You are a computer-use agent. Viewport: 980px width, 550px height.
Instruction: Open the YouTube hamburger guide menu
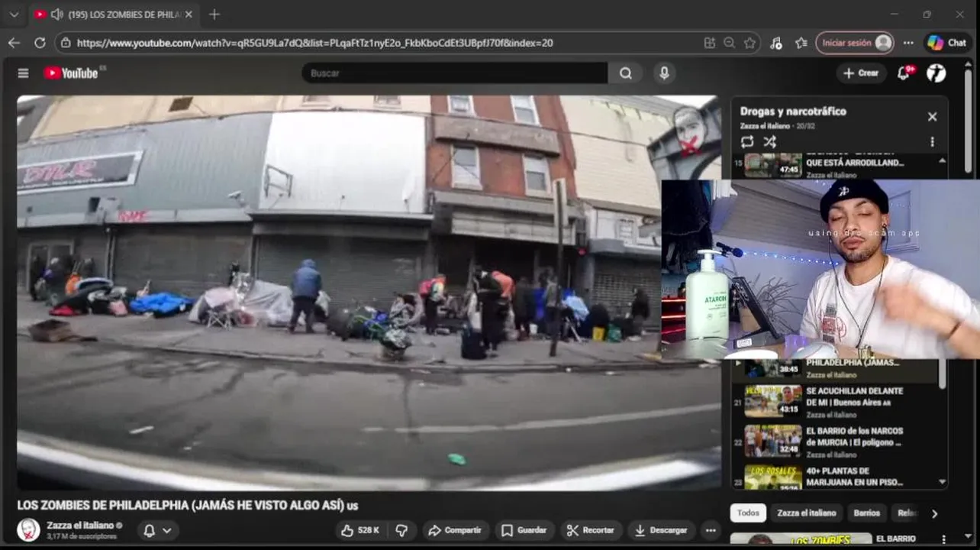[23, 73]
